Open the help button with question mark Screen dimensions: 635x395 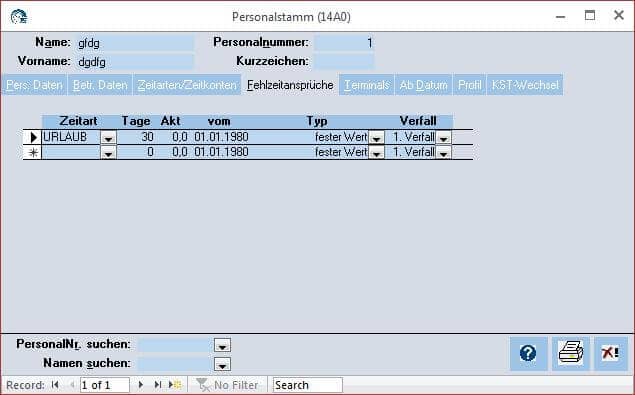click(528, 353)
